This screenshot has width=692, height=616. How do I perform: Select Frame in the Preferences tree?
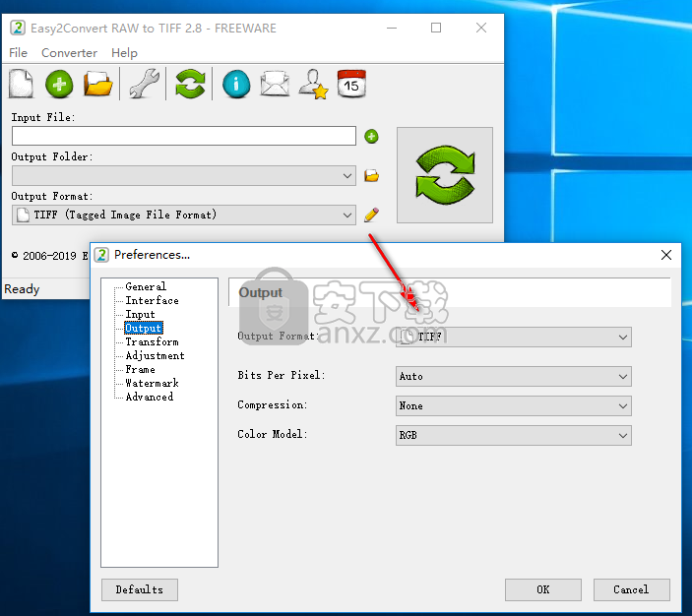point(140,369)
